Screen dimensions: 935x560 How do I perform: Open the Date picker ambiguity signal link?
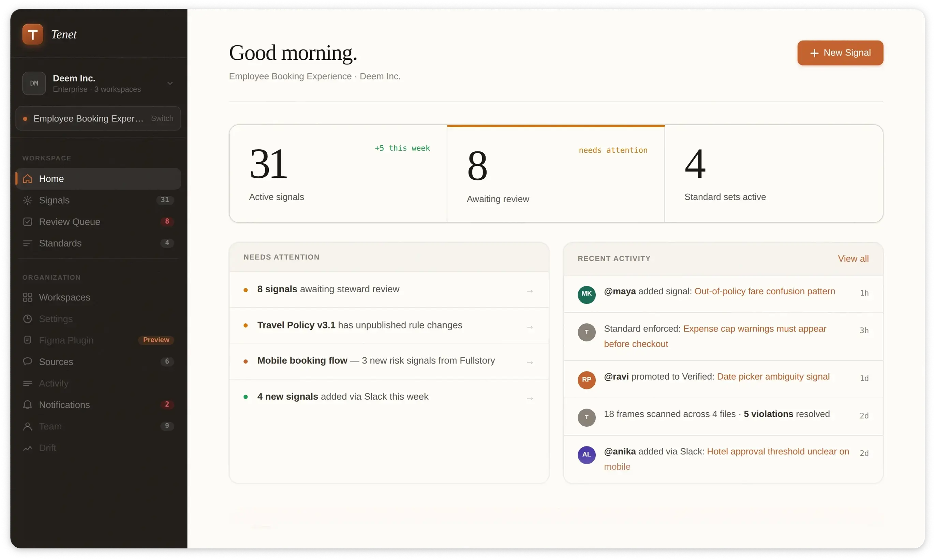point(773,377)
